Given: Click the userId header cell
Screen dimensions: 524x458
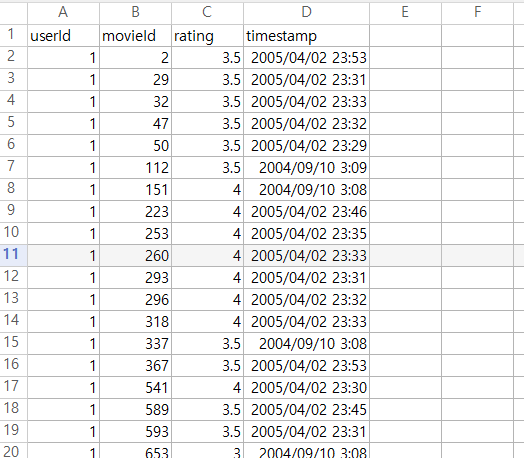Looking at the screenshot, I should (x=63, y=35).
